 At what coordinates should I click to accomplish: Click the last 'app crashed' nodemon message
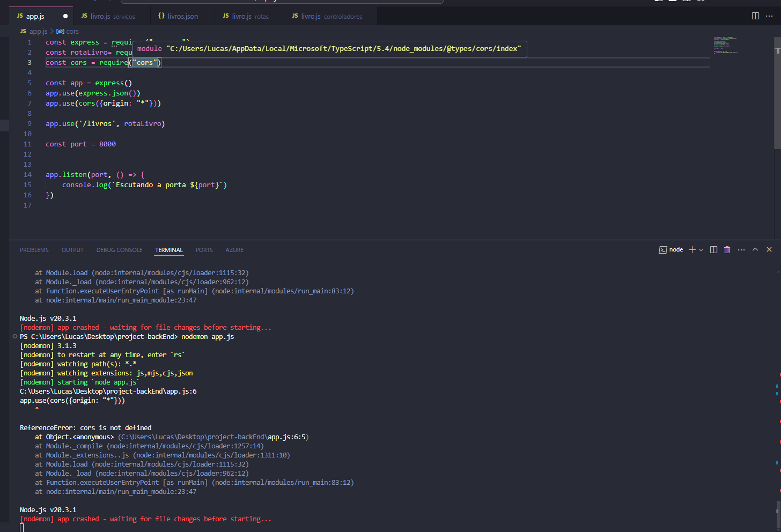[x=145, y=519]
